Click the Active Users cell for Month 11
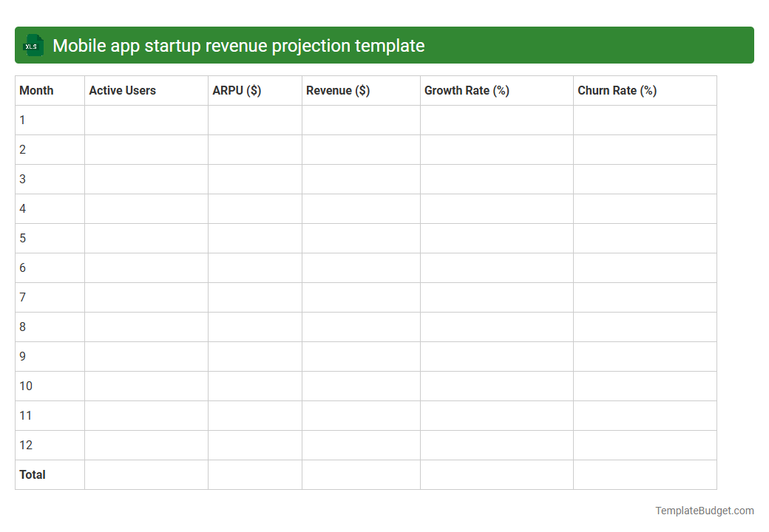Image resolution: width=769 pixels, height=532 pixels. pos(146,415)
